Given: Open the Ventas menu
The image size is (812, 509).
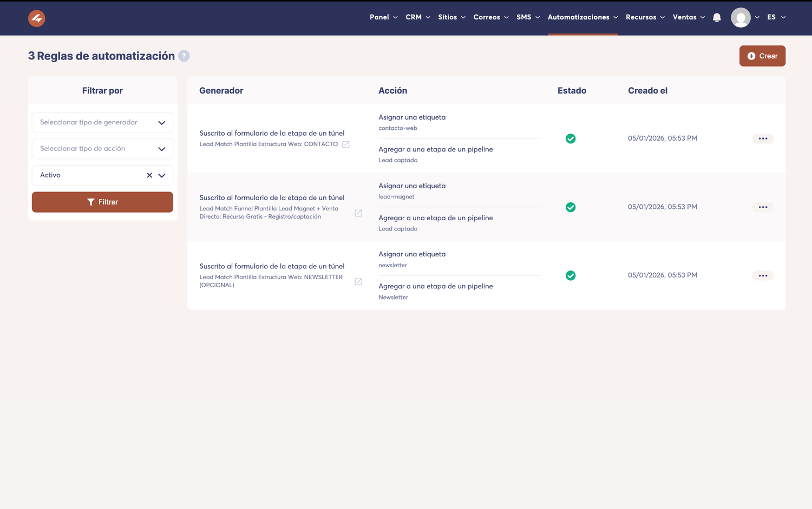Looking at the screenshot, I should click(689, 17).
